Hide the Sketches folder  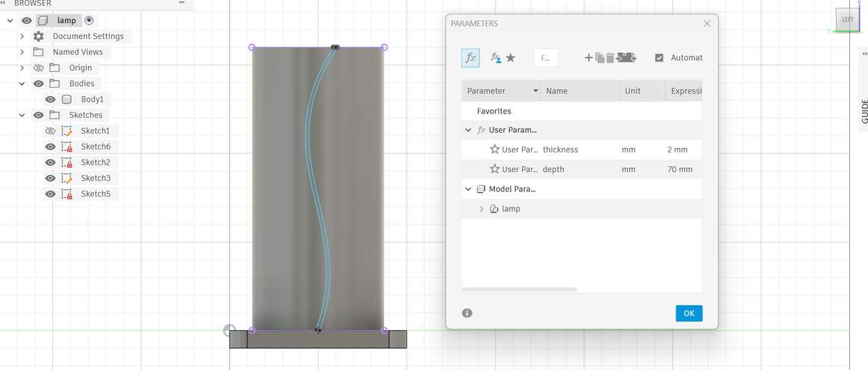tap(39, 115)
